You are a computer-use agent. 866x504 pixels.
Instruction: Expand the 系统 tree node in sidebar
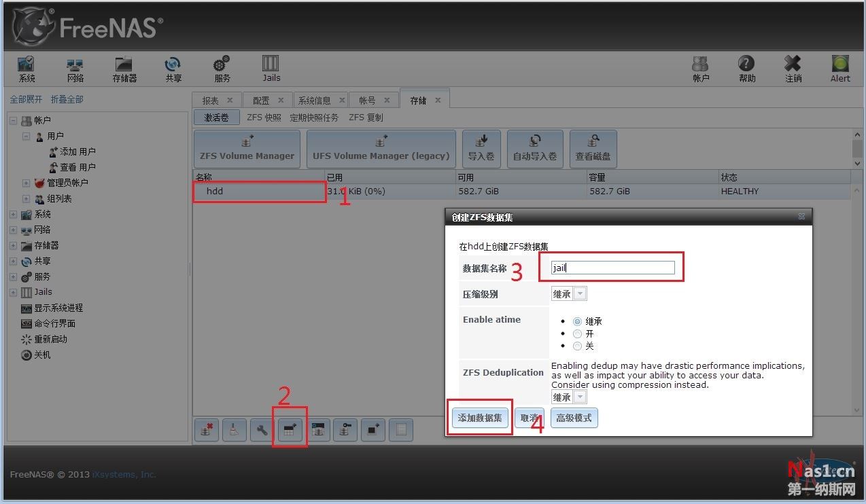(13, 214)
